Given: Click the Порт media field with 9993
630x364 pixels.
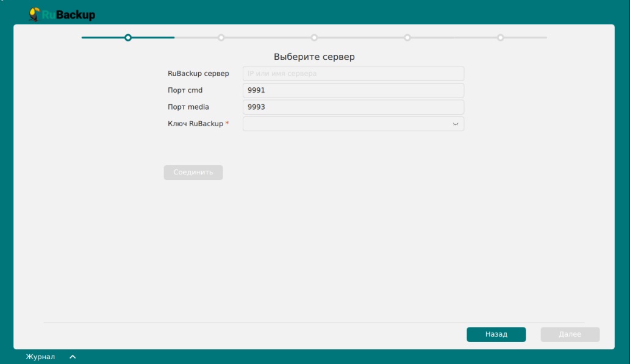Looking at the screenshot, I should point(353,107).
